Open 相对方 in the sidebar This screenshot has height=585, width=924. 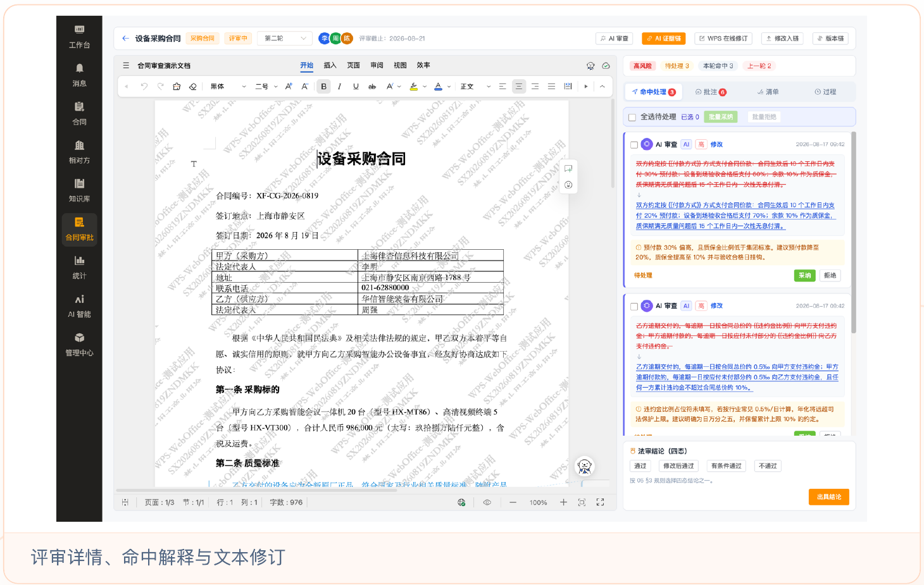point(79,152)
